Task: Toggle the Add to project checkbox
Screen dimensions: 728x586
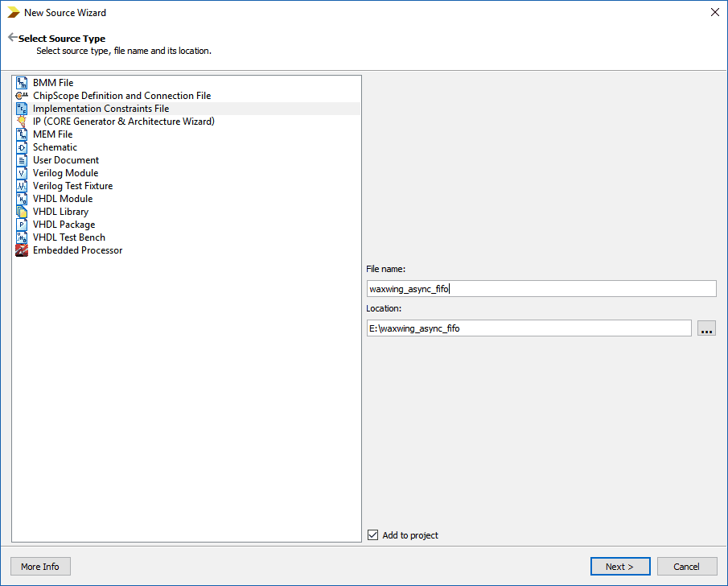Action: click(x=372, y=535)
